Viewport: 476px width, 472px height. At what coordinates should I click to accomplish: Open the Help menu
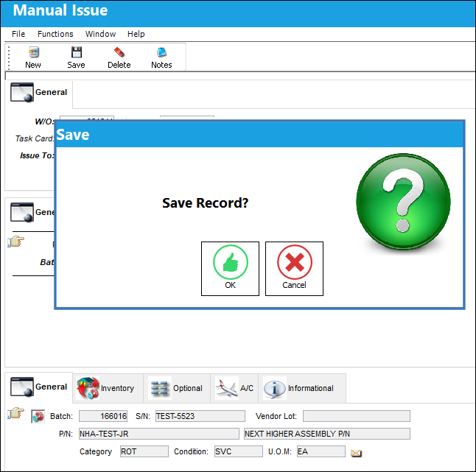click(136, 34)
